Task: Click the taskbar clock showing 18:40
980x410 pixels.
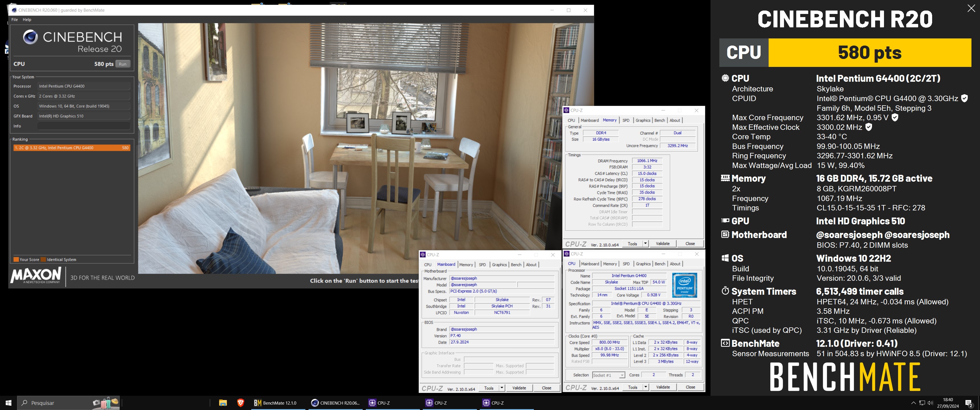Action: [x=948, y=403]
